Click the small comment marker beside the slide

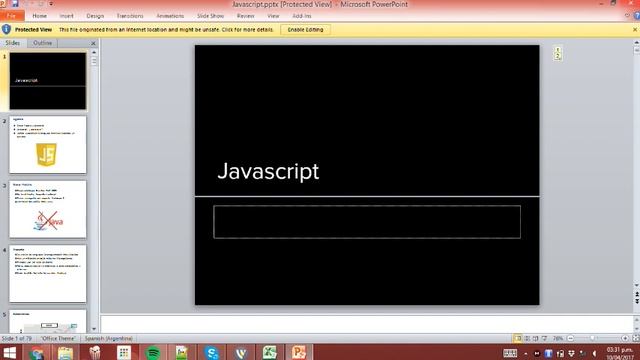pyautogui.click(x=558, y=53)
